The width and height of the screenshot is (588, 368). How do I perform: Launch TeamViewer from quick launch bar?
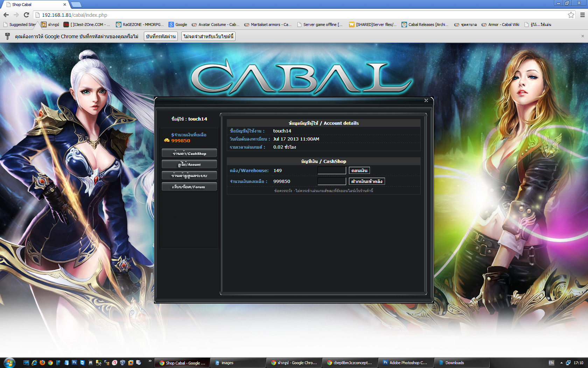83,363
